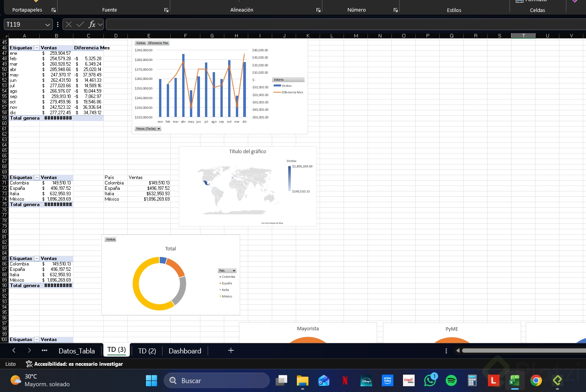The image size is (586, 392).
Task: Go to previous sheet tab arrow
Action: [14, 350]
